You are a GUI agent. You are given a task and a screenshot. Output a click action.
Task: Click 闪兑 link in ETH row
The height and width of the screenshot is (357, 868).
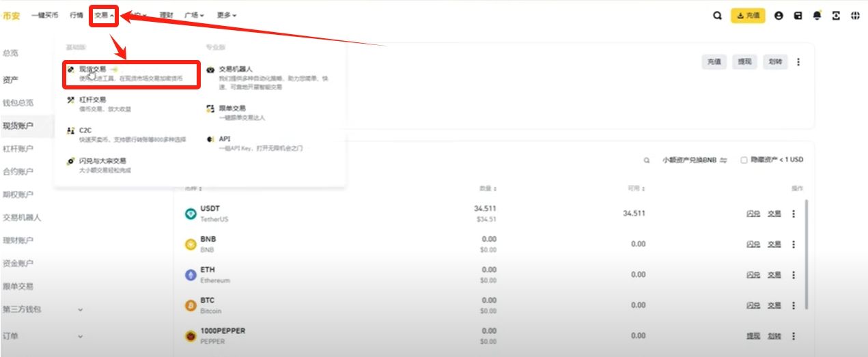coord(753,274)
